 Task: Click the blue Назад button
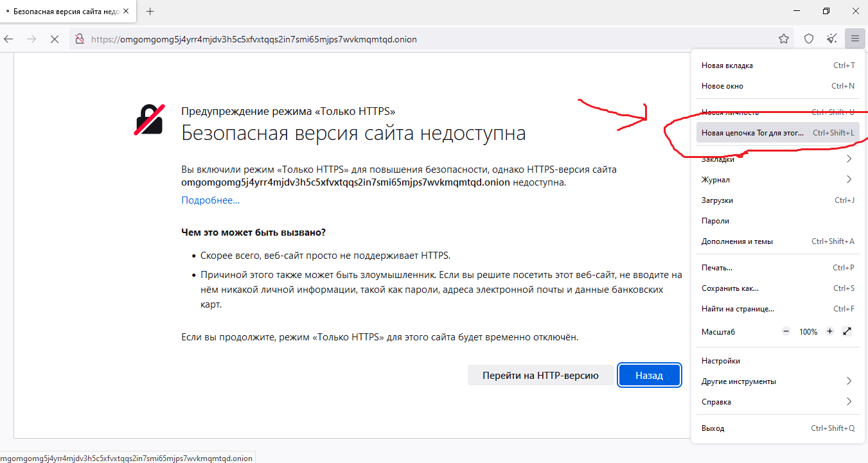649,376
